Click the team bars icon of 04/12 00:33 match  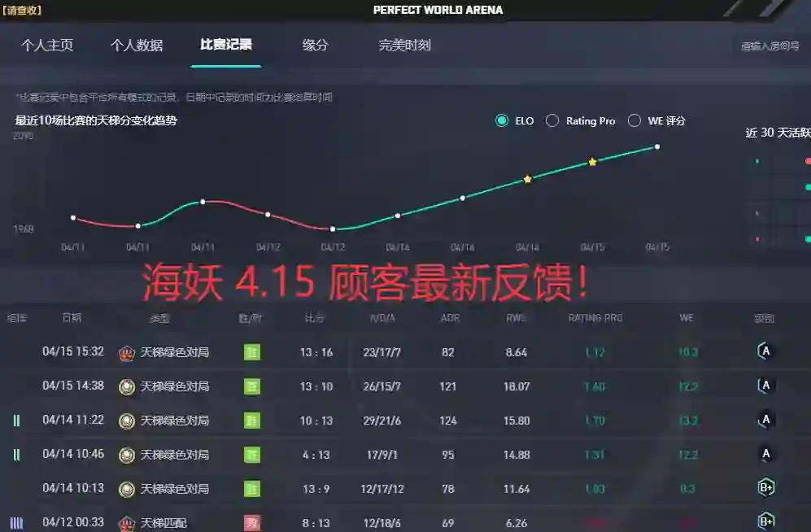[16, 523]
